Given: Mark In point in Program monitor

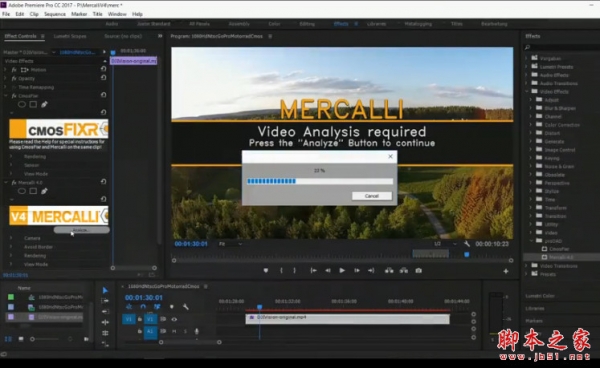Looking at the screenshot, I should point(281,270).
